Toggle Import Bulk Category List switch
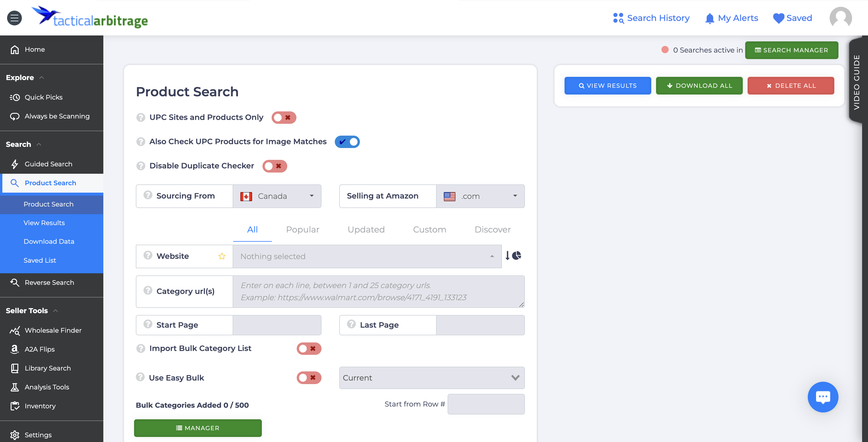 pos(309,349)
